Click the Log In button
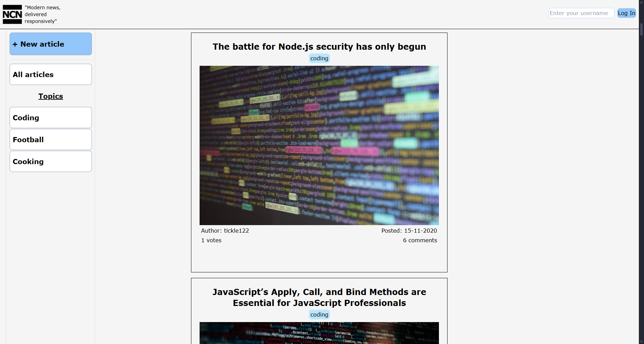Viewport: 644px width, 344px height. (x=627, y=13)
